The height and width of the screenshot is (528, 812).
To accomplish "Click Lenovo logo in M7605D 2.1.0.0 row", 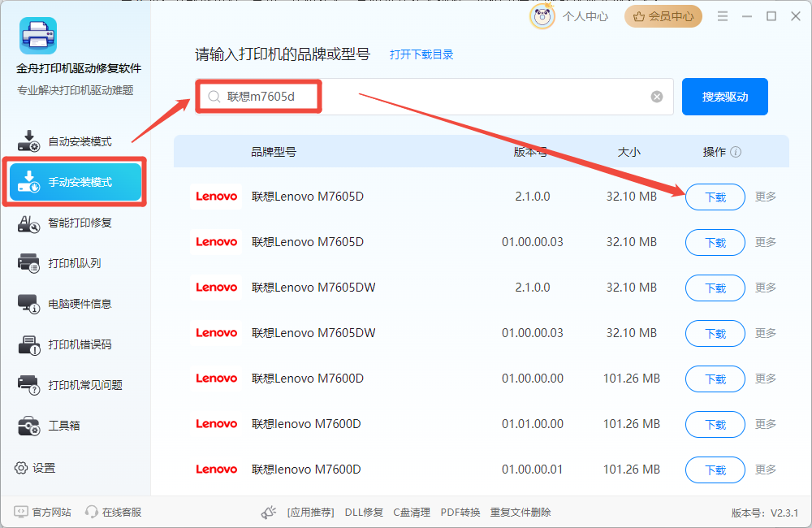I will [216, 197].
